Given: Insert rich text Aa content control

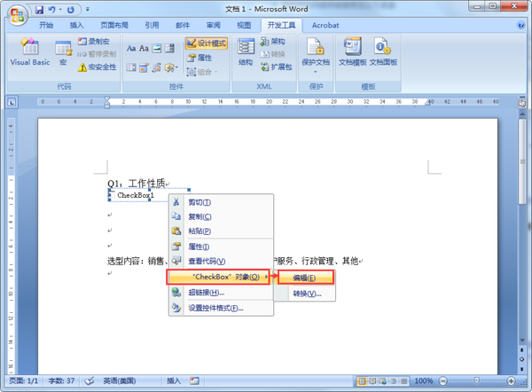Looking at the screenshot, I should pos(131,48).
